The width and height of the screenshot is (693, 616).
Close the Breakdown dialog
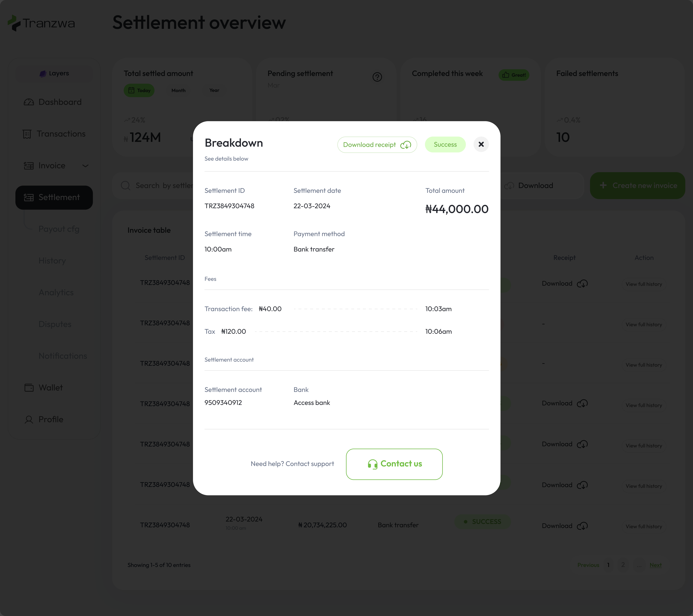(x=481, y=144)
